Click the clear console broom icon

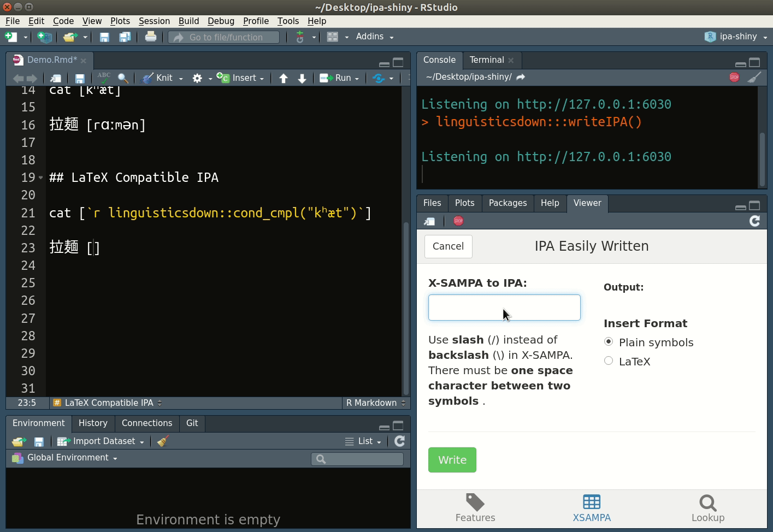(754, 78)
